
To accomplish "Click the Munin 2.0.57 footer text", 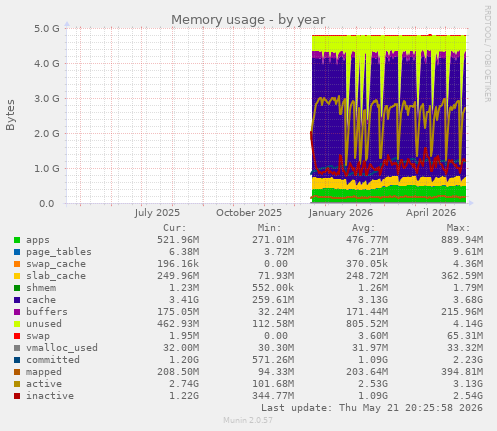I will (248, 420).
